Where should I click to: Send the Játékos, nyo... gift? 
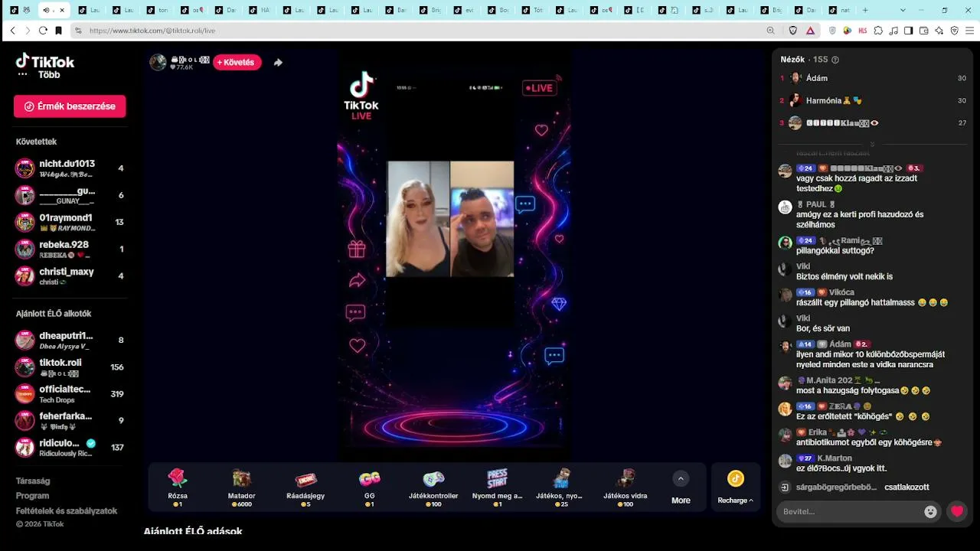click(561, 487)
